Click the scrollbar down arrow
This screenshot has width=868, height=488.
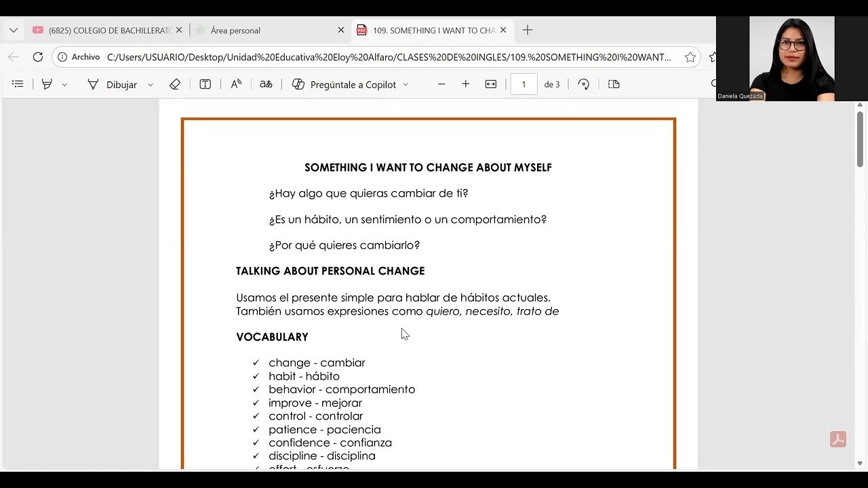(x=860, y=464)
